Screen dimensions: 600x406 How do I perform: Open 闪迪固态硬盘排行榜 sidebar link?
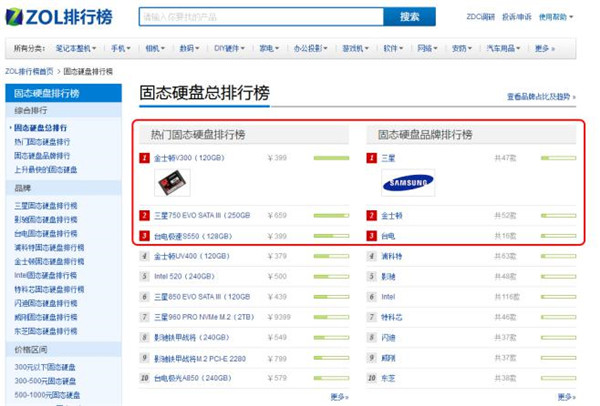(x=46, y=303)
